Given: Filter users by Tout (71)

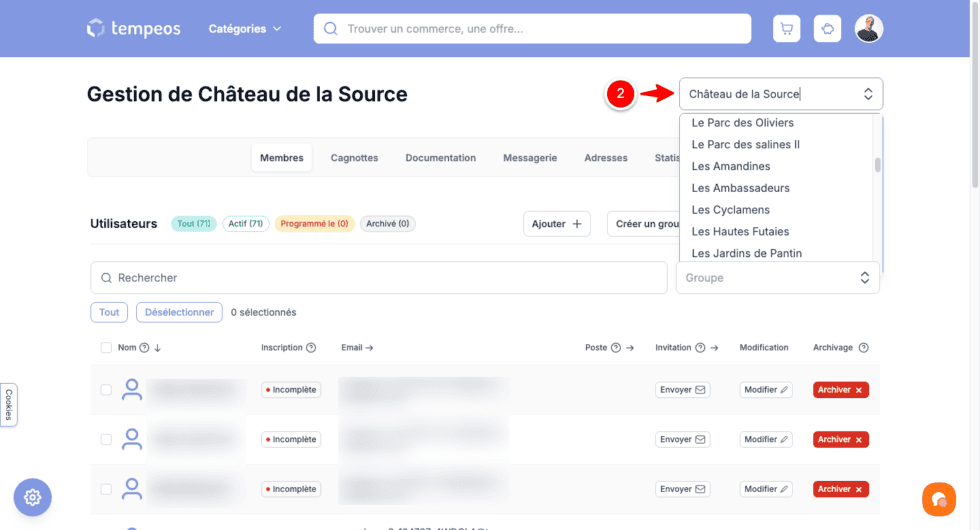Looking at the screenshot, I should 194,224.
